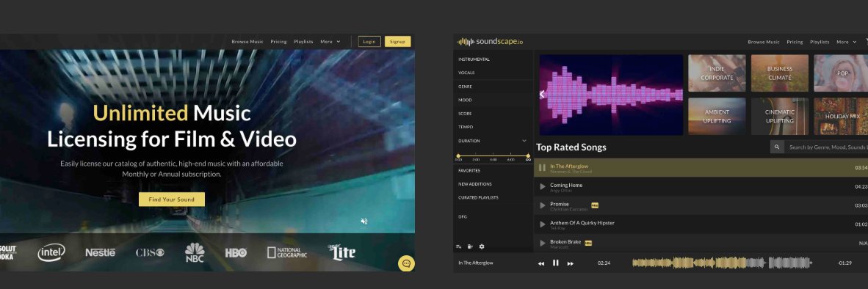Click the HBO logo
Viewport: 868px width, 289px height.
(x=236, y=253)
